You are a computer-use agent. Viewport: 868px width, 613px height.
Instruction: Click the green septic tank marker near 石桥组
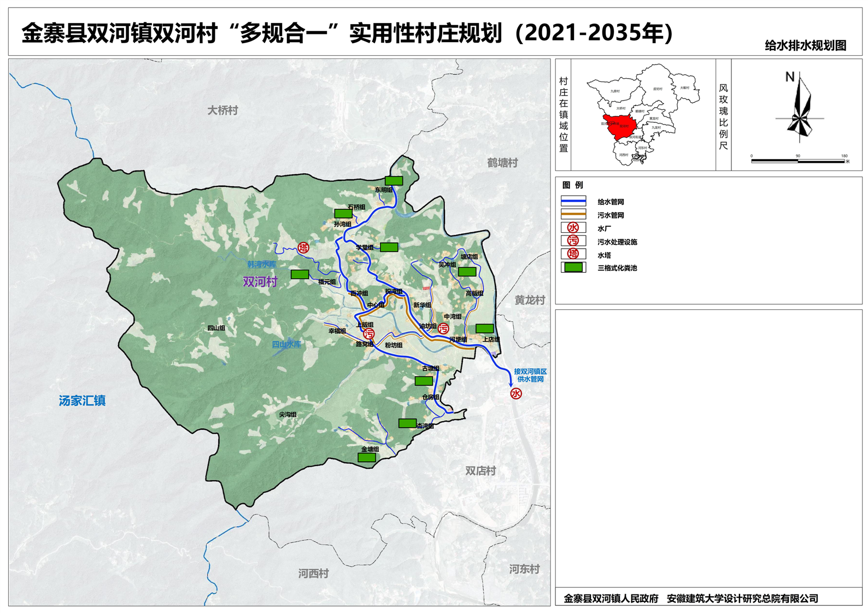click(x=343, y=214)
